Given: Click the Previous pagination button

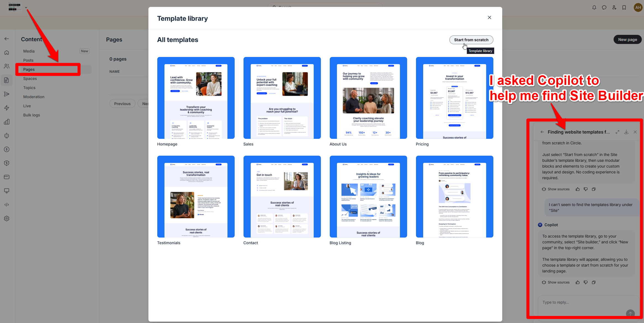Looking at the screenshot, I should pyautogui.click(x=122, y=104).
